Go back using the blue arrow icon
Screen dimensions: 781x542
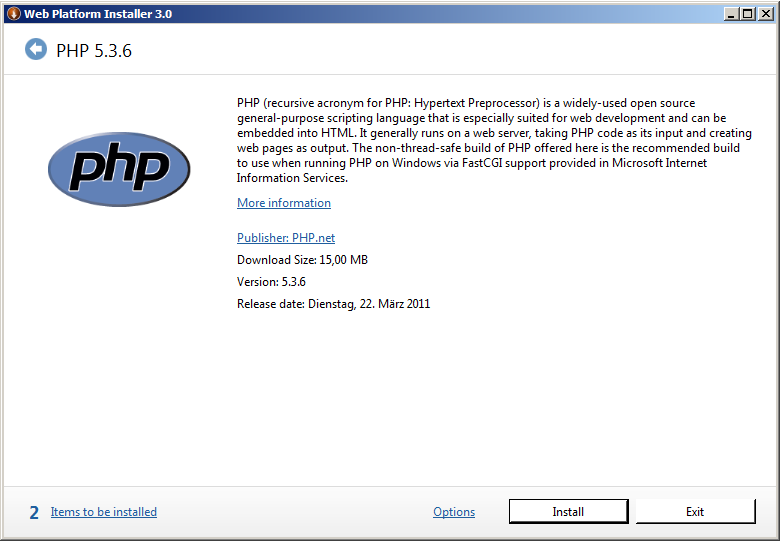(36, 49)
